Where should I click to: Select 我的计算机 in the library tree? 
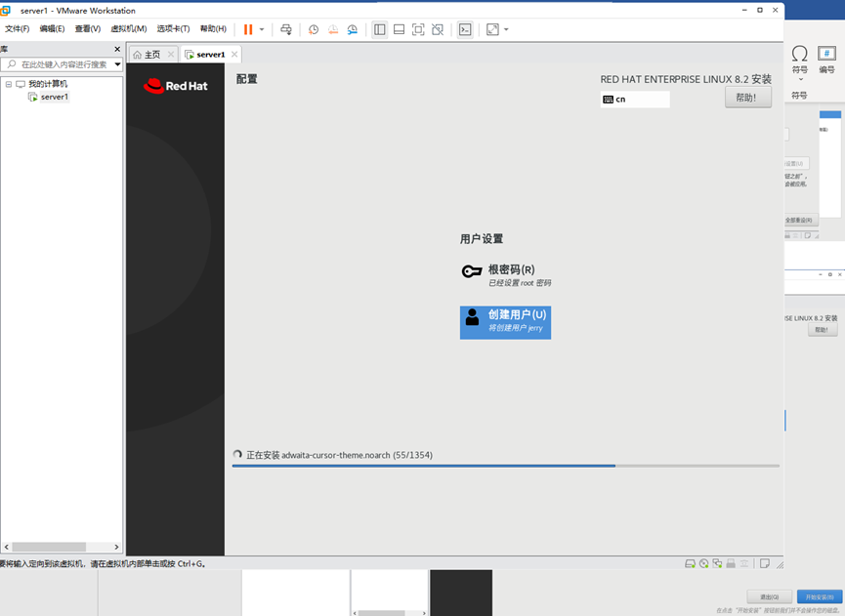48,84
